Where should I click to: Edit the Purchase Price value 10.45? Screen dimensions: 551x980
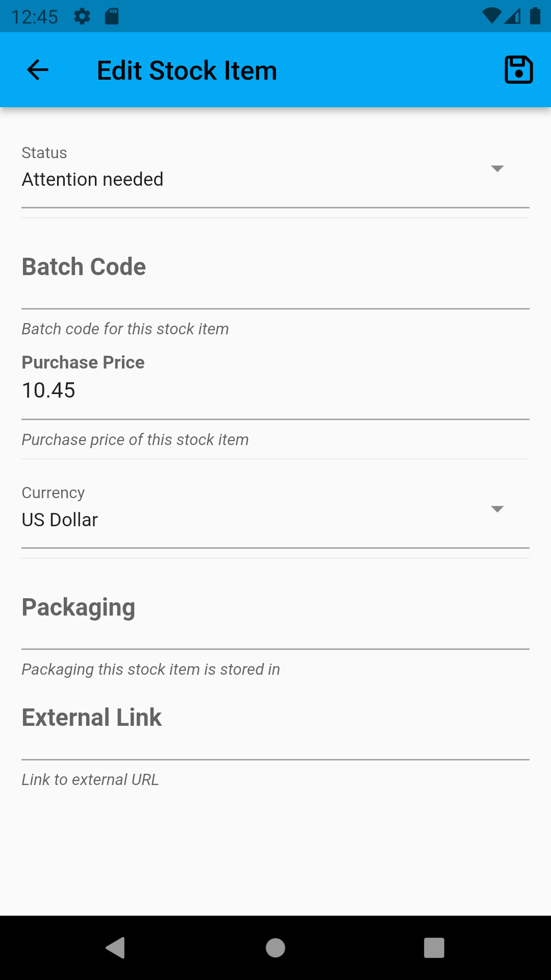pyautogui.click(x=275, y=390)
